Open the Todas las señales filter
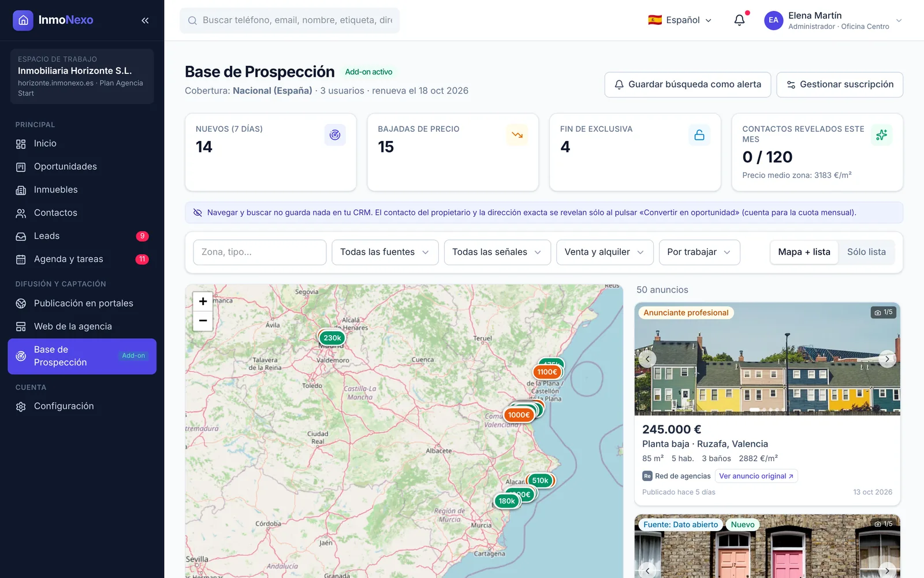The width and height of the screenshot is (924, 578). (x=497, y=252)
